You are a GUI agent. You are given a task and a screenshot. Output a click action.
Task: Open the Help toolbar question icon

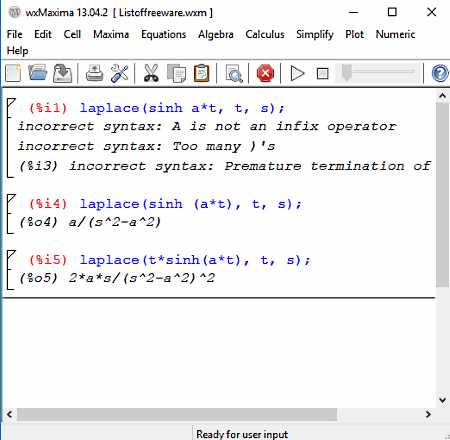440,73
